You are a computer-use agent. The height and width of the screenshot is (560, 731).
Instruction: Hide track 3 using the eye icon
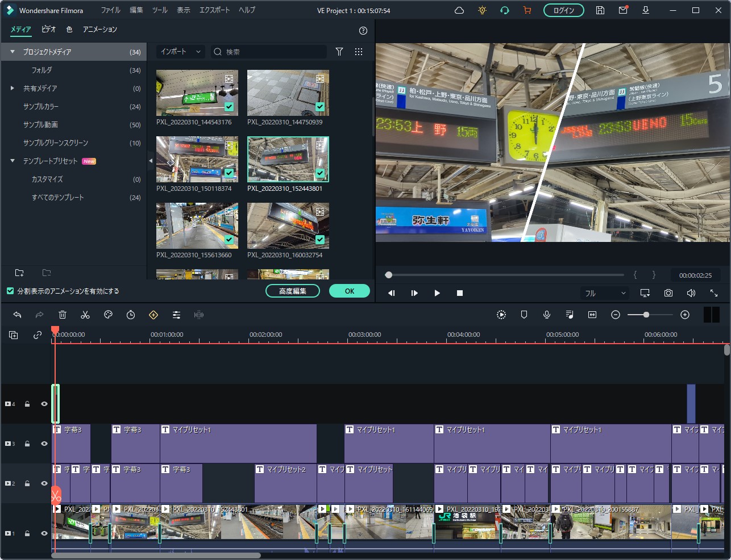(x=44, y=444)
